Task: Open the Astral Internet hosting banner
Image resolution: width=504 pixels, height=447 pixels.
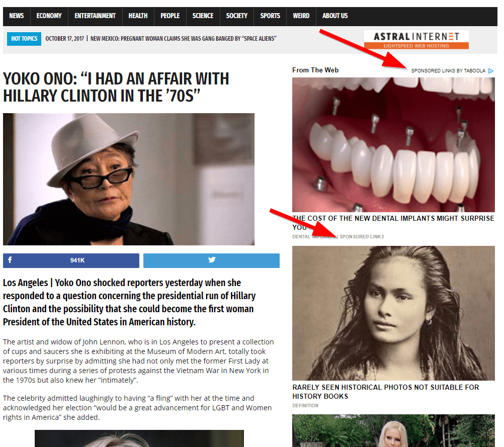Action: 416,40
